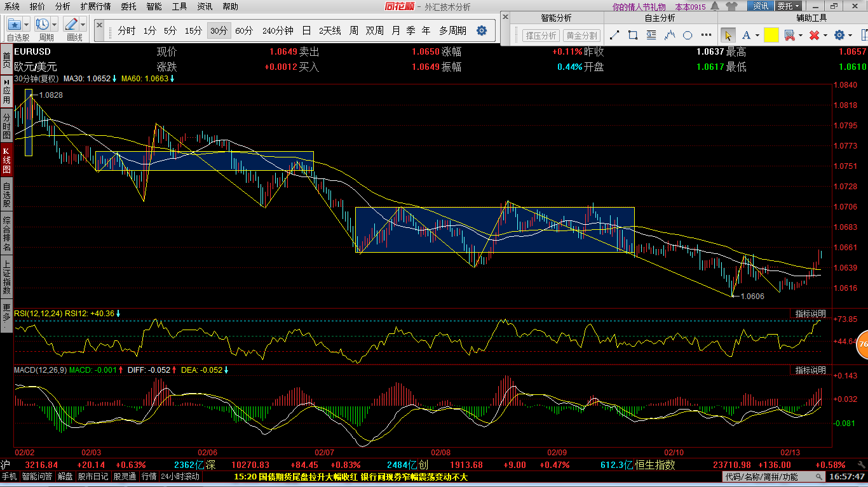Open the 报价 menu
Image resolution: width=868 pixels, height=487 pixels.
click(x=37, y=6)
